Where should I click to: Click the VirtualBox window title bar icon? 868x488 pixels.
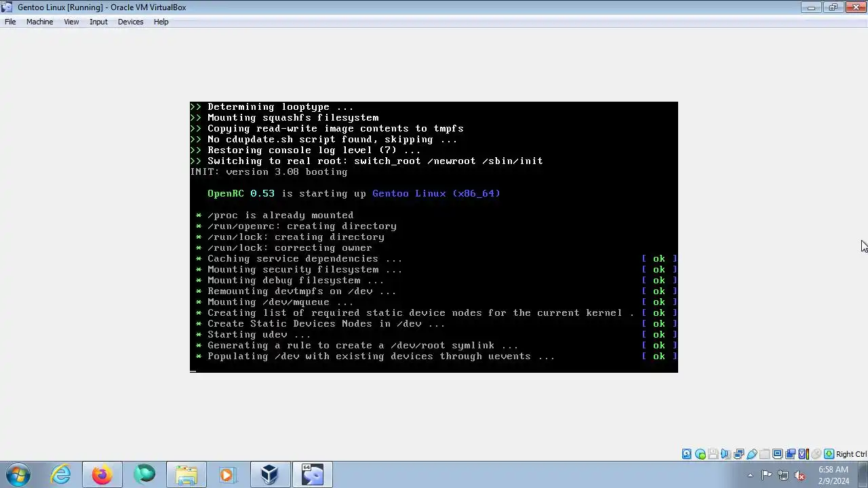coord(7,7)
